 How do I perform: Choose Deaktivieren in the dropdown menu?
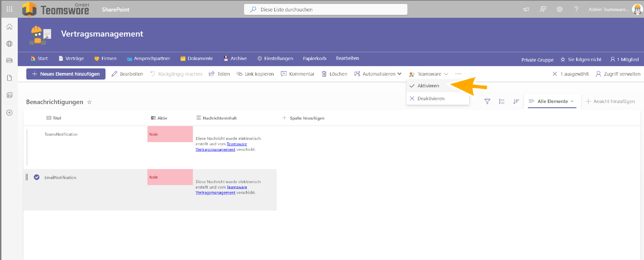[x=431, y=99]
